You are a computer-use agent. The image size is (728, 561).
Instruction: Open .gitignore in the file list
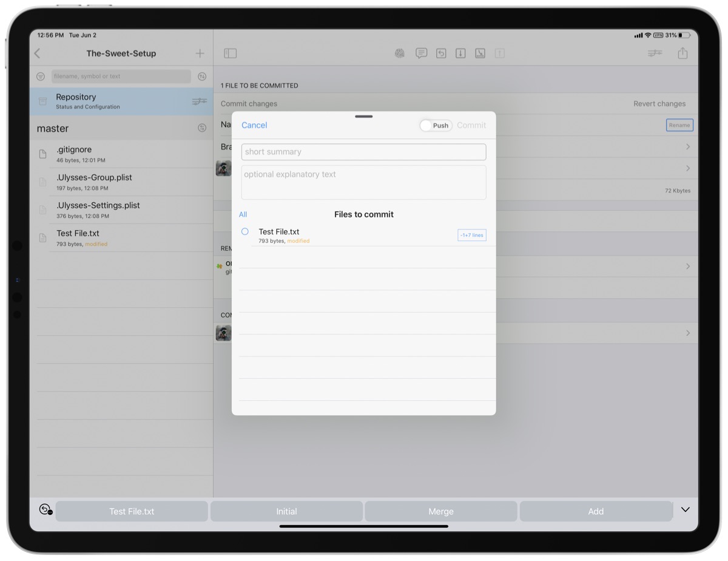click(121, 154)
